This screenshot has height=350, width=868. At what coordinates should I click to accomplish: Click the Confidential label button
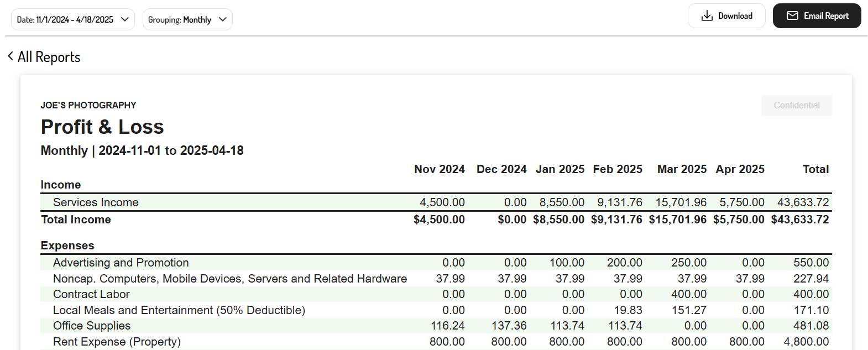(797, 106)
